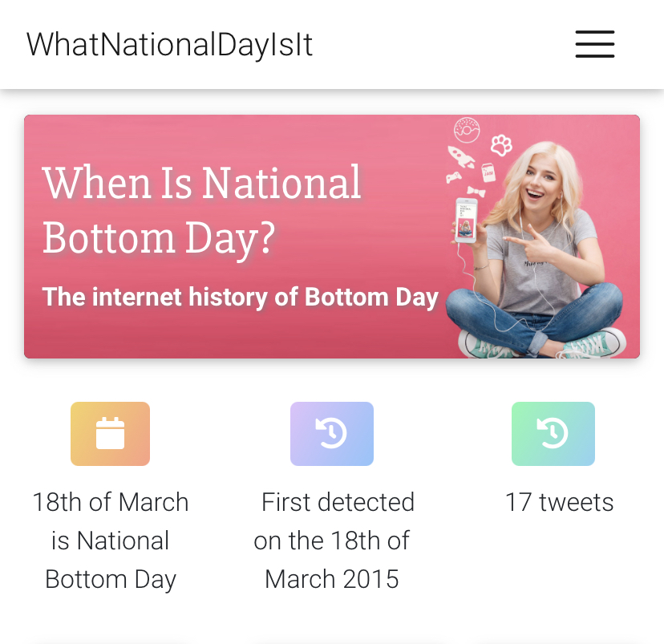This screenshot has width=664, height=644.
Task: Click 'The internet history of Bottom Day' subtitle
Action: coord(240,298)
